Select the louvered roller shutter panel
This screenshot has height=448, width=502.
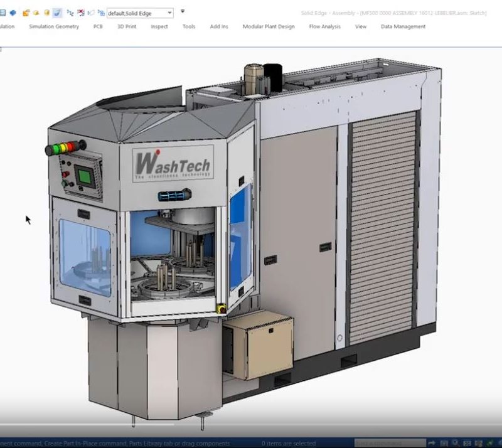click(383, 228)
